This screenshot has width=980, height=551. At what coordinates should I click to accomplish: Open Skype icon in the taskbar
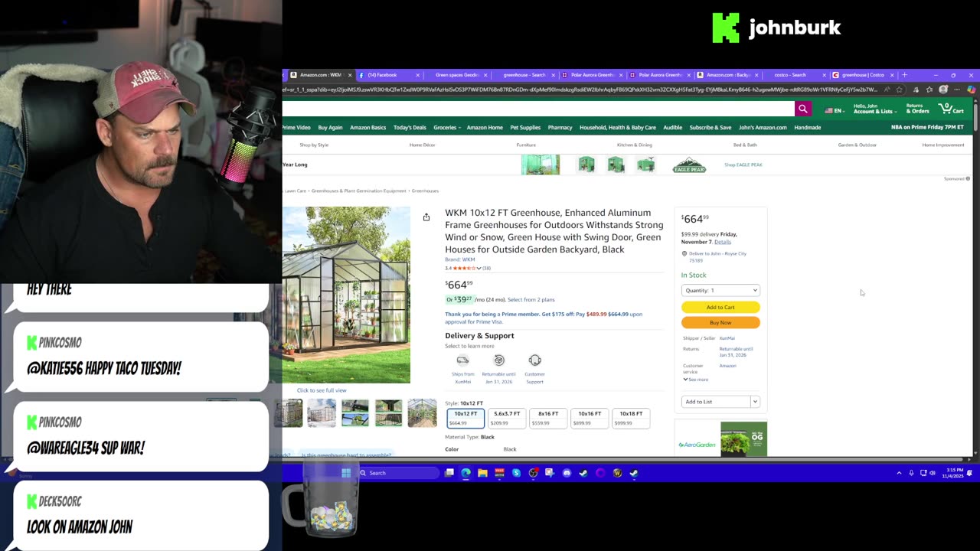(516, 473)
